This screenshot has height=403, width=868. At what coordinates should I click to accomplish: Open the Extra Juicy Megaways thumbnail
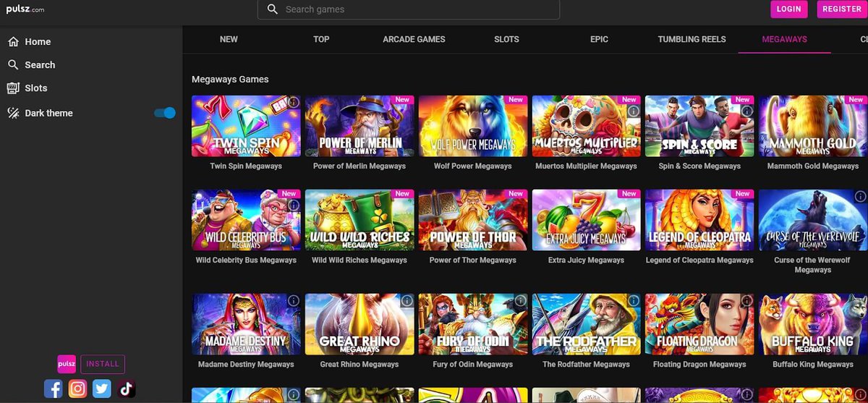587,220
